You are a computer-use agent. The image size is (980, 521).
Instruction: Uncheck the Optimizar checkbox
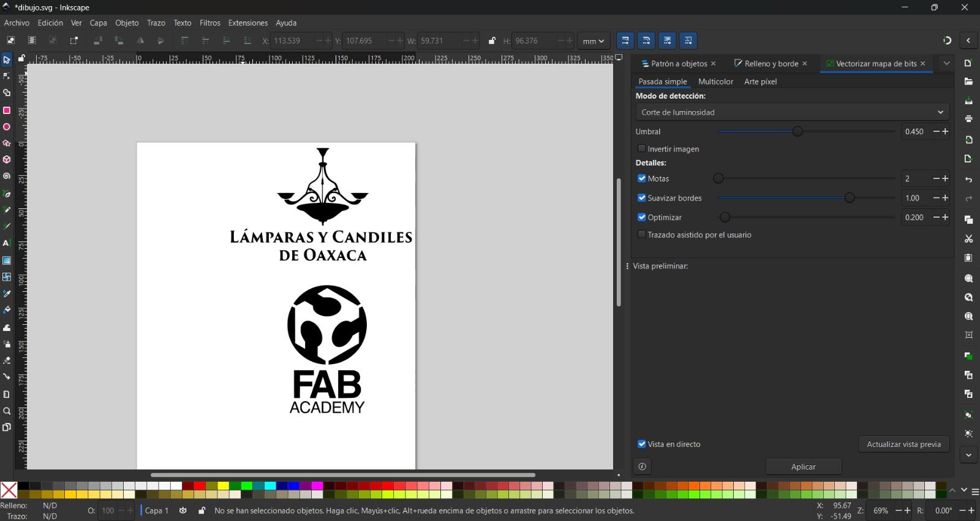pyautogui.click(x=642, y=217)
